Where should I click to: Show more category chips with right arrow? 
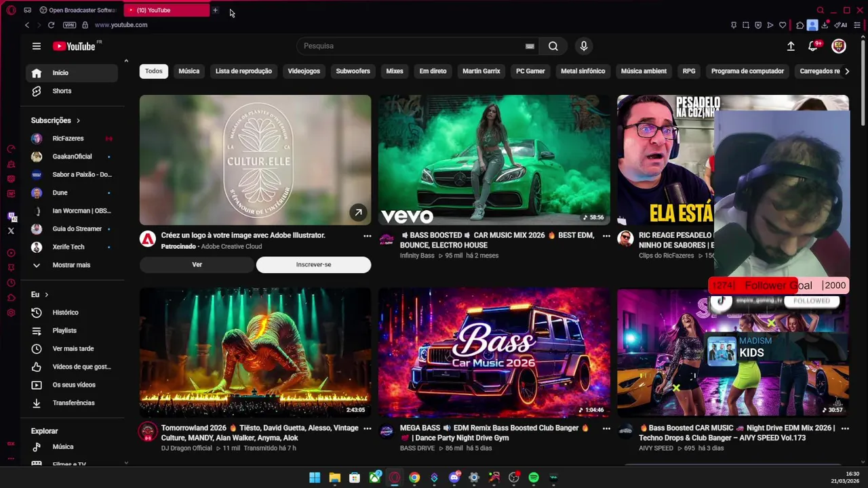click(846, 71)
